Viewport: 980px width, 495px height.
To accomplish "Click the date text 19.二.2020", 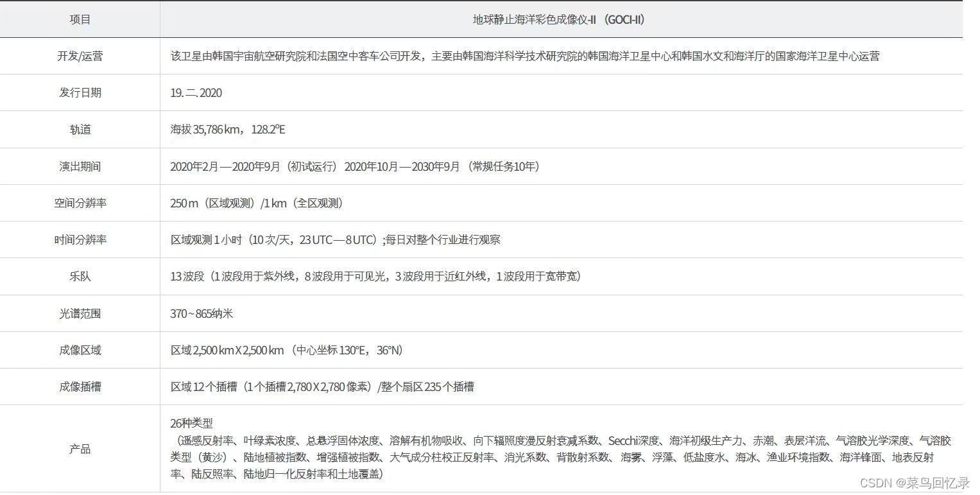I will (195, 93).
